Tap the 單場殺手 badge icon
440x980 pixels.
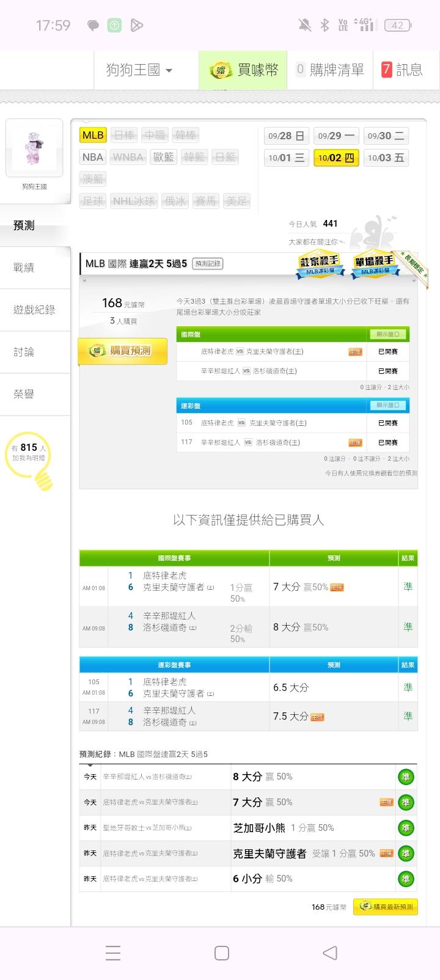pos(373,265)
